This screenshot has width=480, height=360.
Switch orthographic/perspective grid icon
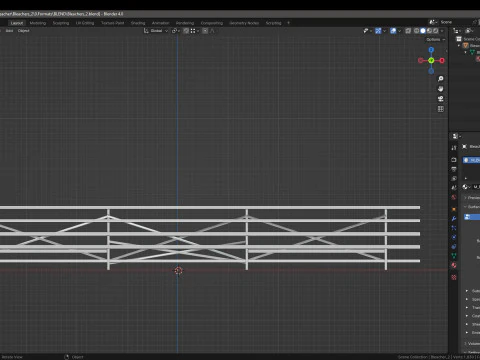point(441,109)
